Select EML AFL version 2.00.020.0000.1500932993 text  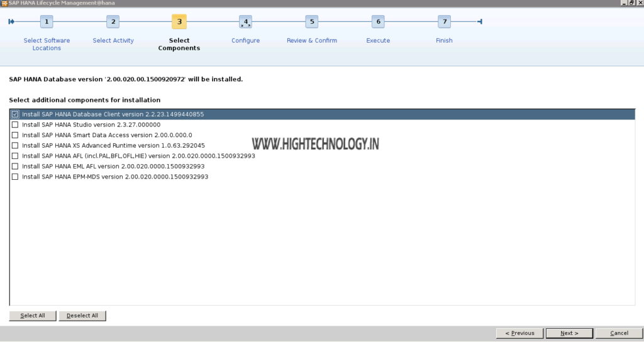pos(113,166)
